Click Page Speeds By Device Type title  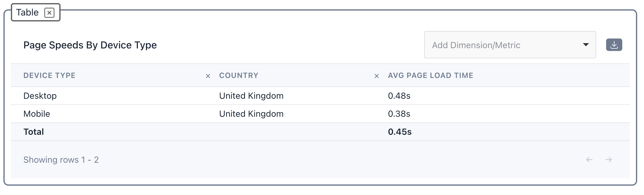point(90,45)
